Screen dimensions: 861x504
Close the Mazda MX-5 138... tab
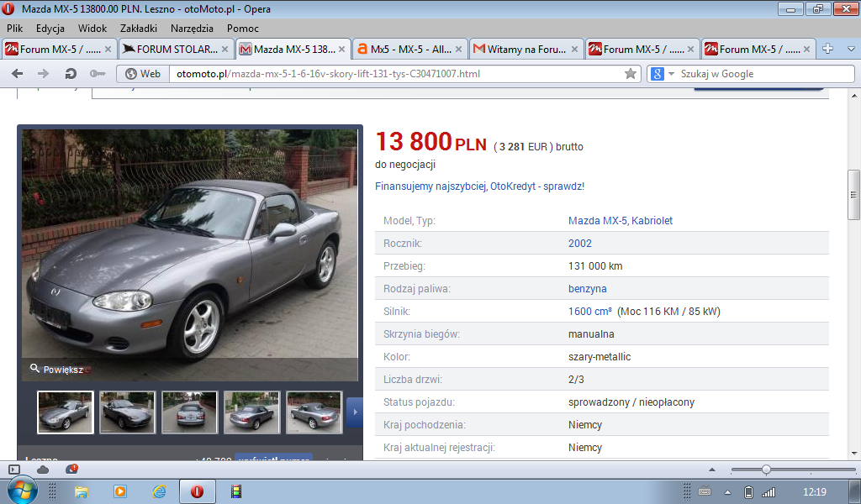pyautogui.click(x=341, y=50)
